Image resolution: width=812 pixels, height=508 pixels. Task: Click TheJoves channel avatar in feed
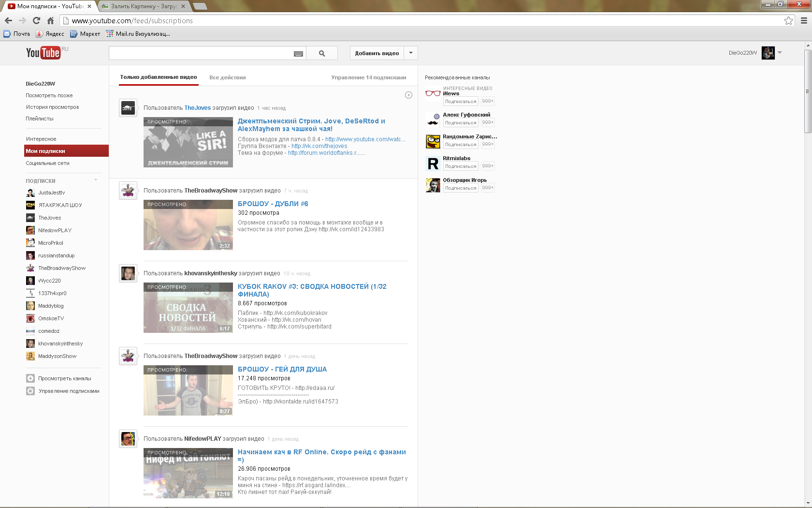pyautogui.click(x=128, y=108)
